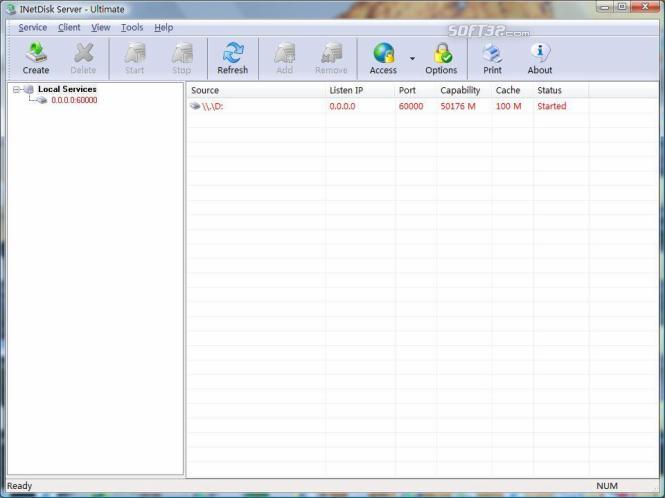
Task: Click the 50176 M capability cell
Action: 458,106
